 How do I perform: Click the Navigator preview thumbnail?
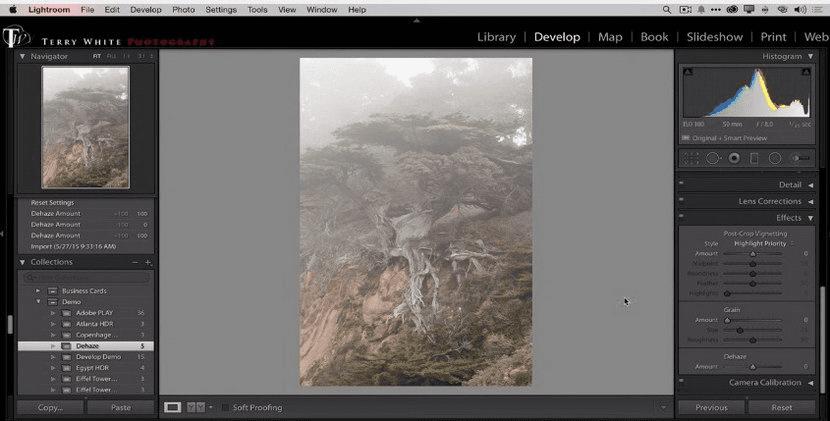coord(86,127)
